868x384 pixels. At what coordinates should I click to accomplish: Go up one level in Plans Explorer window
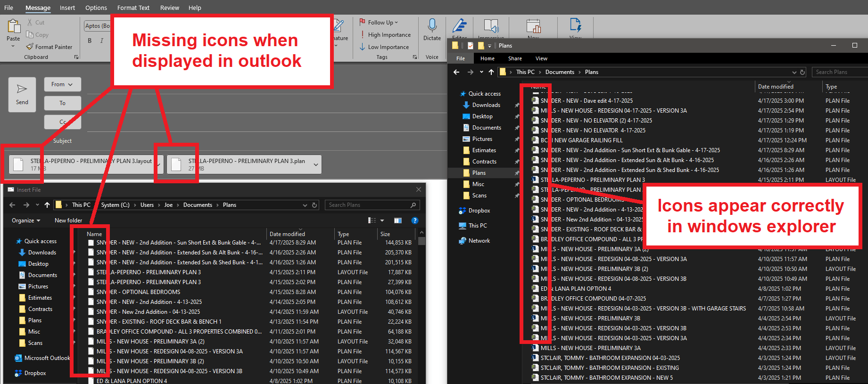(491, 72)
